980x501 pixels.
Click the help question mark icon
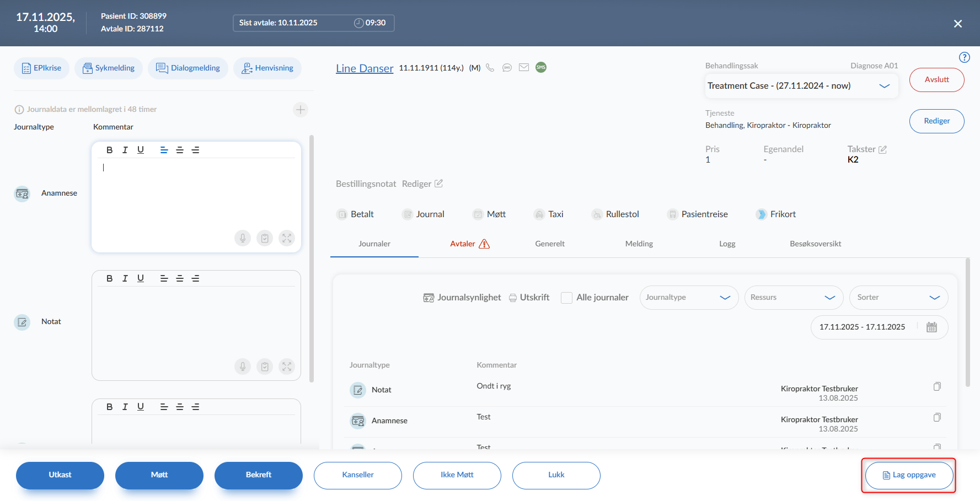(964, 57)
